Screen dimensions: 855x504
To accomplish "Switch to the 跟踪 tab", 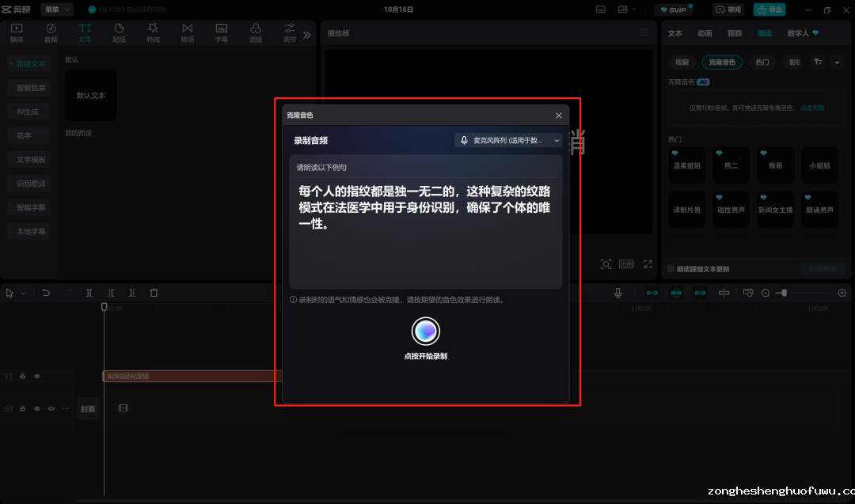I will pyautogui.click(x=735, y=33).
